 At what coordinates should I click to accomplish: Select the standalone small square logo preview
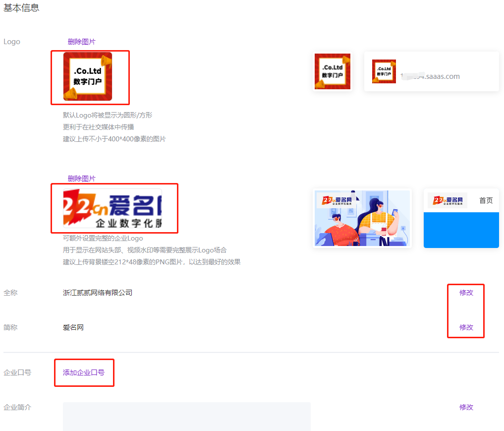332,72
